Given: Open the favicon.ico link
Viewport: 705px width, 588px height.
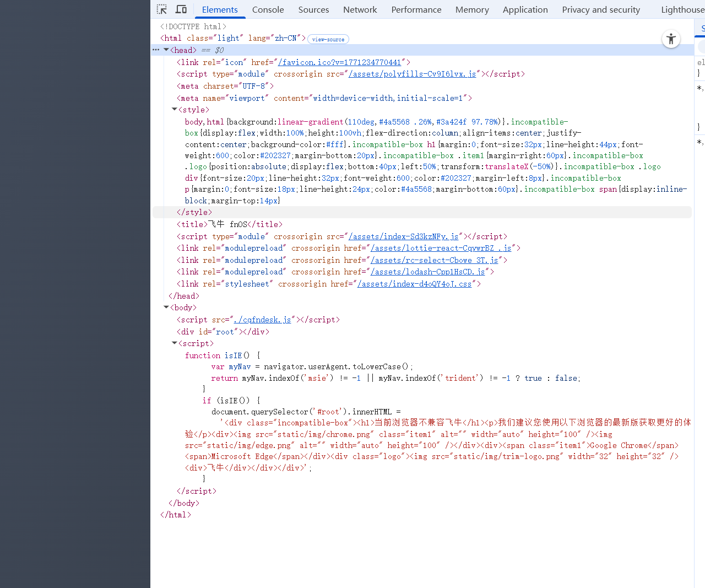Looking at the screenshot, I should pos(339,62).
